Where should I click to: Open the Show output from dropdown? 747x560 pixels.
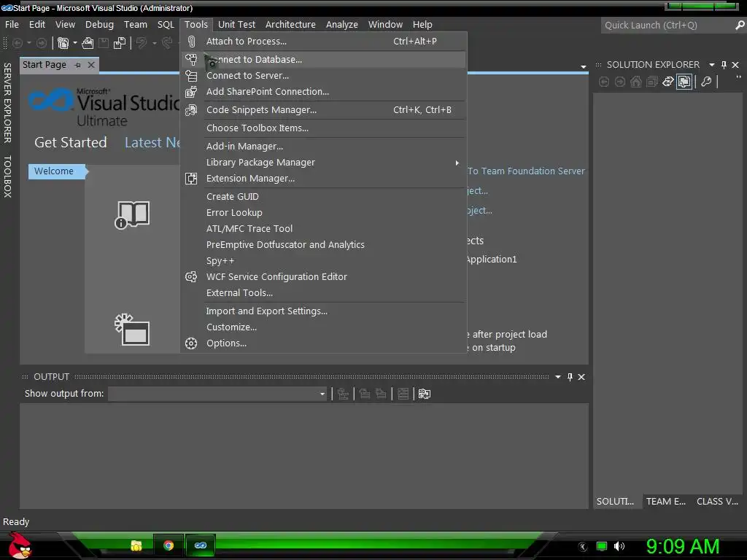pyautogui.click(x=322, y=394)
